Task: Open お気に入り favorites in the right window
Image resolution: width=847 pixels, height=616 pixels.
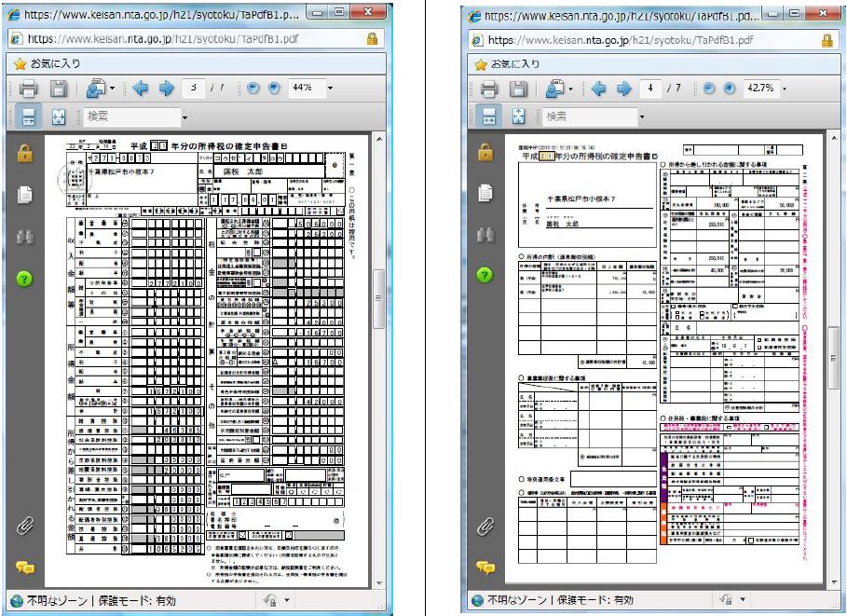Action: (507, 63)
